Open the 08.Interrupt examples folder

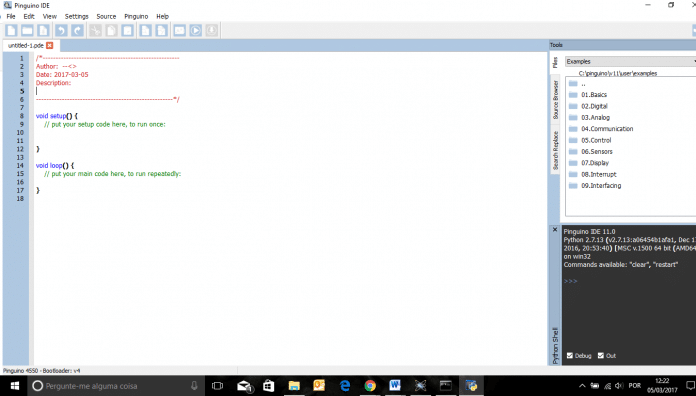click(x=598, y=174)
